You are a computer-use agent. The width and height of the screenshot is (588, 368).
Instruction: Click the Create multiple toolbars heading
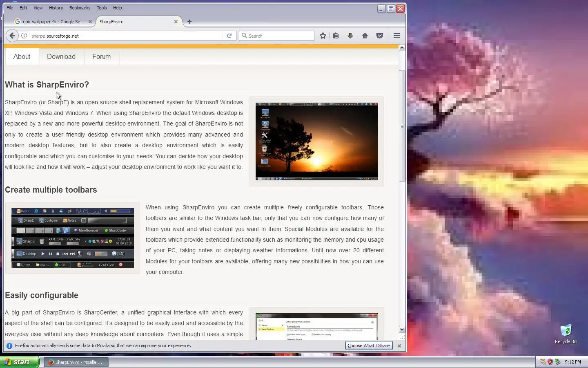(x=51, y=190)
